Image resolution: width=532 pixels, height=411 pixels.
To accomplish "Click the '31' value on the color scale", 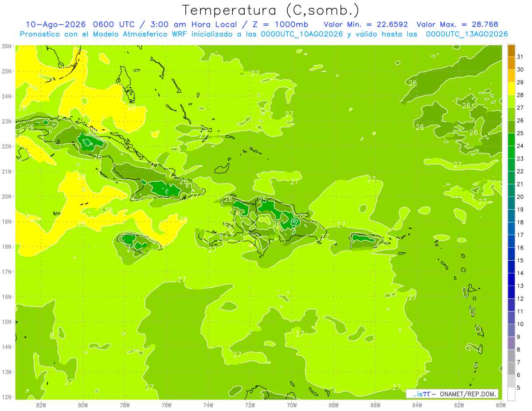I will point(520,57).
